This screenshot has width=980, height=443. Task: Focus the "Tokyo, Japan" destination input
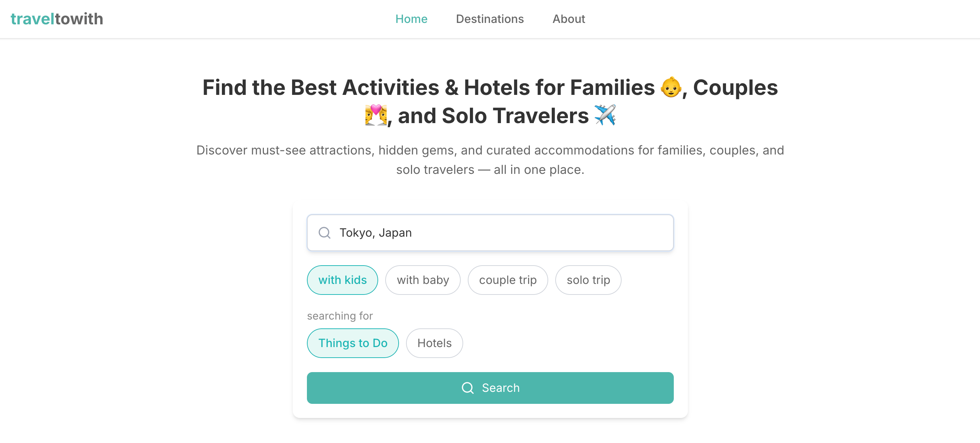point(495,232)
